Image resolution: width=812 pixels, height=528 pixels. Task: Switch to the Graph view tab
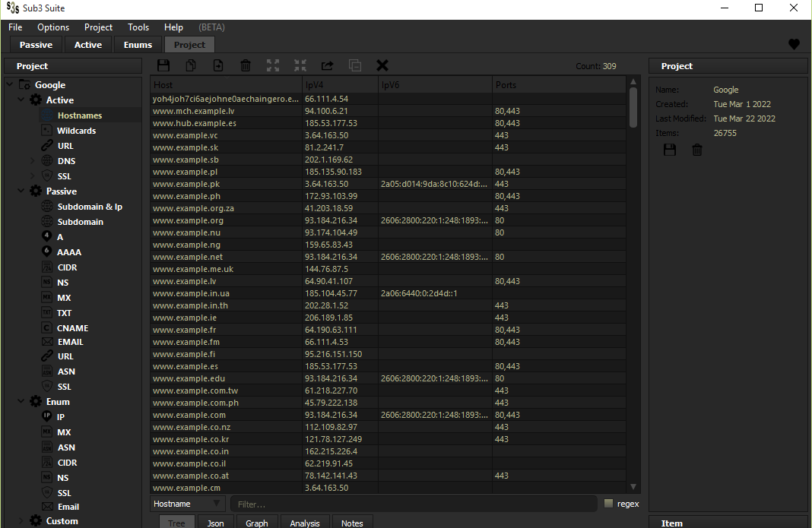click(256, 523)
